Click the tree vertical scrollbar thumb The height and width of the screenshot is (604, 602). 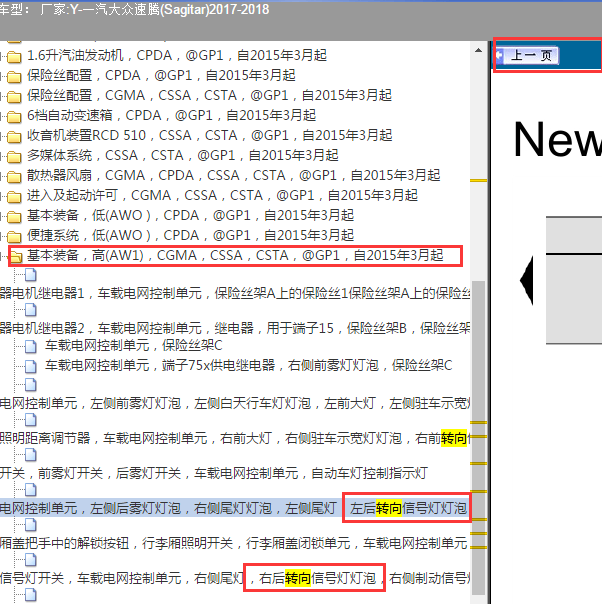(478, 438)
